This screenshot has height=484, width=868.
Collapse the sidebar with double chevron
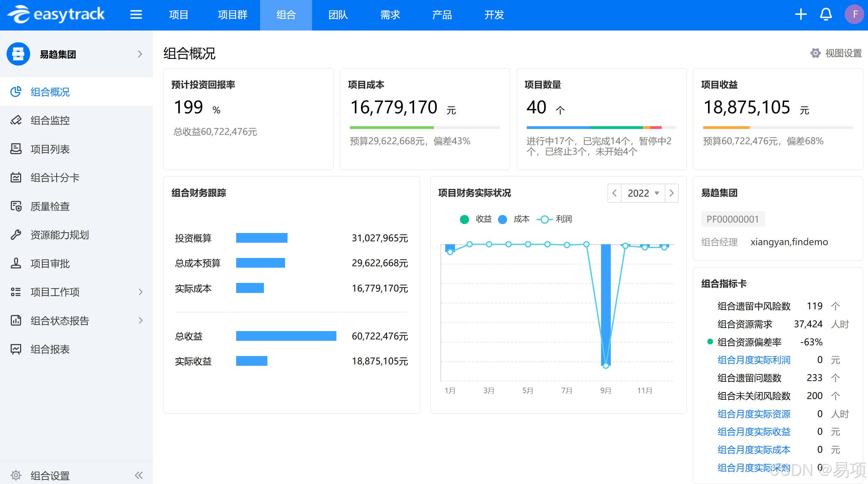pos(139,475)
